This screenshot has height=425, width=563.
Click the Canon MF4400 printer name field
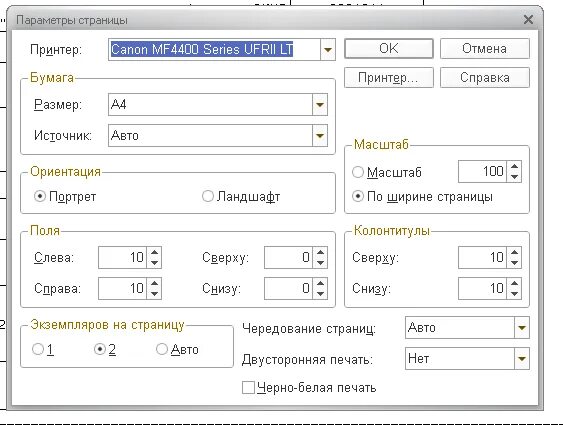[x=214, y=50]
